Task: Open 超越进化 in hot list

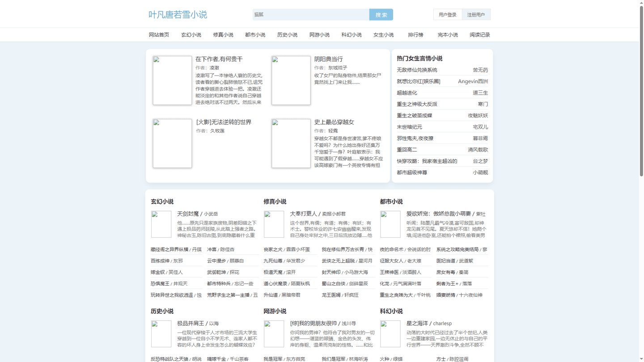Action: point(407,93)
